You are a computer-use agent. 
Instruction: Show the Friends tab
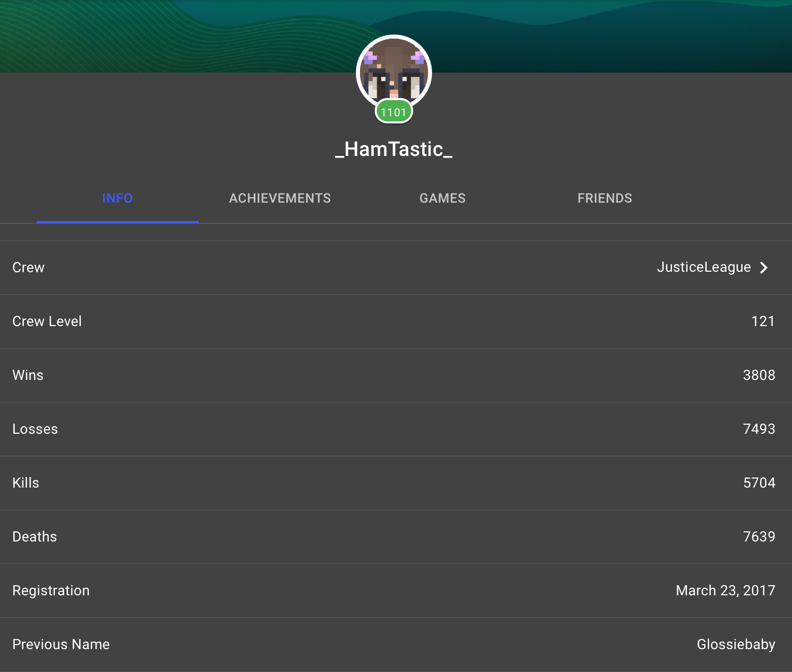coord(605,198)
